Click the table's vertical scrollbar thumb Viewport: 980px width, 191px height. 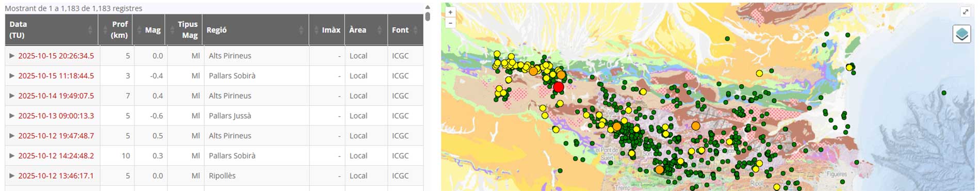[428, 16]
